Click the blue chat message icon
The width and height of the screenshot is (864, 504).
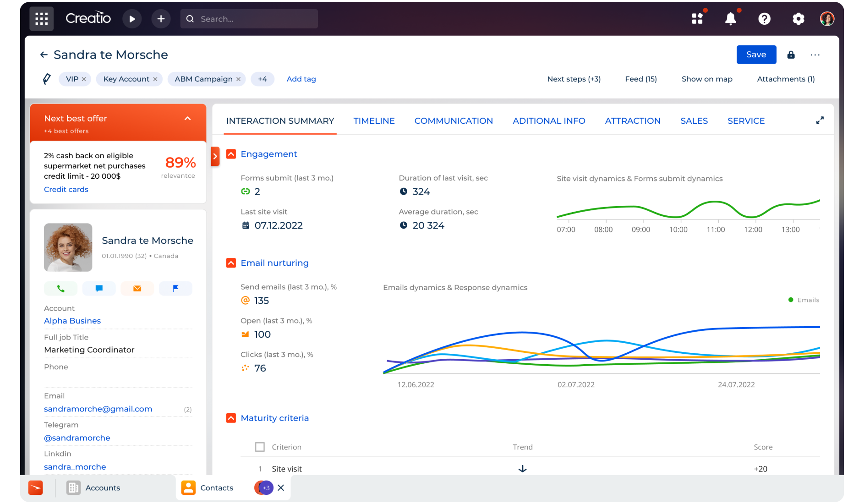[99, 289]
